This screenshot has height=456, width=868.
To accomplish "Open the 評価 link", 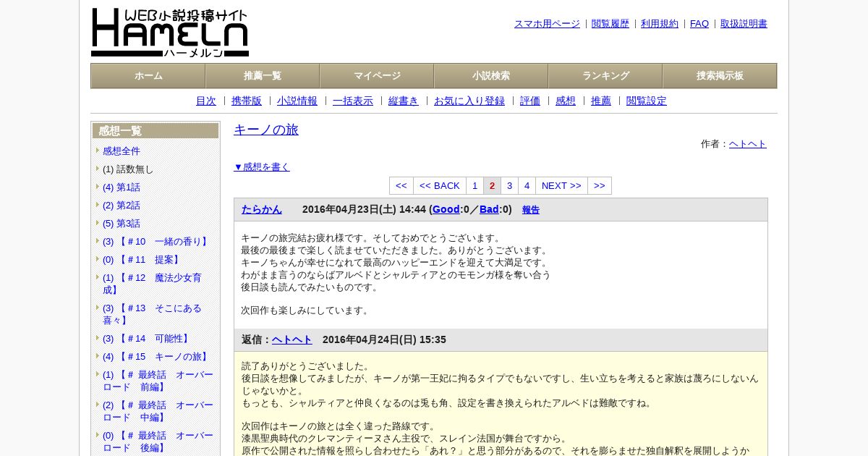I will pyautogui.click(x=530, y=101).
